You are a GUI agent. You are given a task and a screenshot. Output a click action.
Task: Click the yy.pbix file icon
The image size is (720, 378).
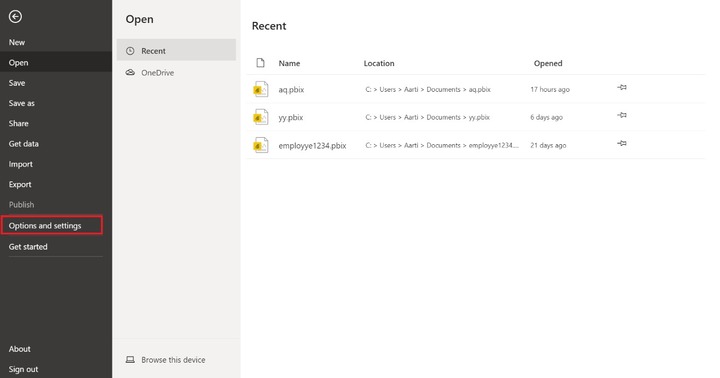click(x=261, y=117)
